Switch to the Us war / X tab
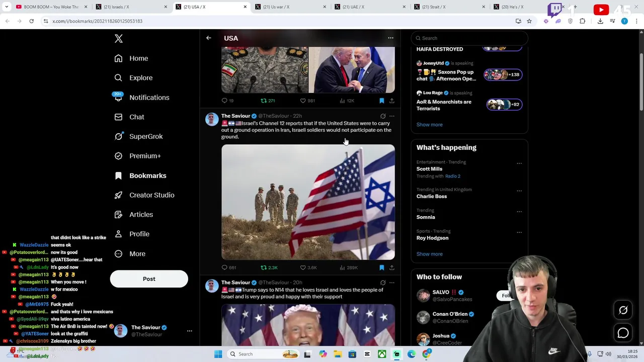644x362 pixels. [289, 7]
